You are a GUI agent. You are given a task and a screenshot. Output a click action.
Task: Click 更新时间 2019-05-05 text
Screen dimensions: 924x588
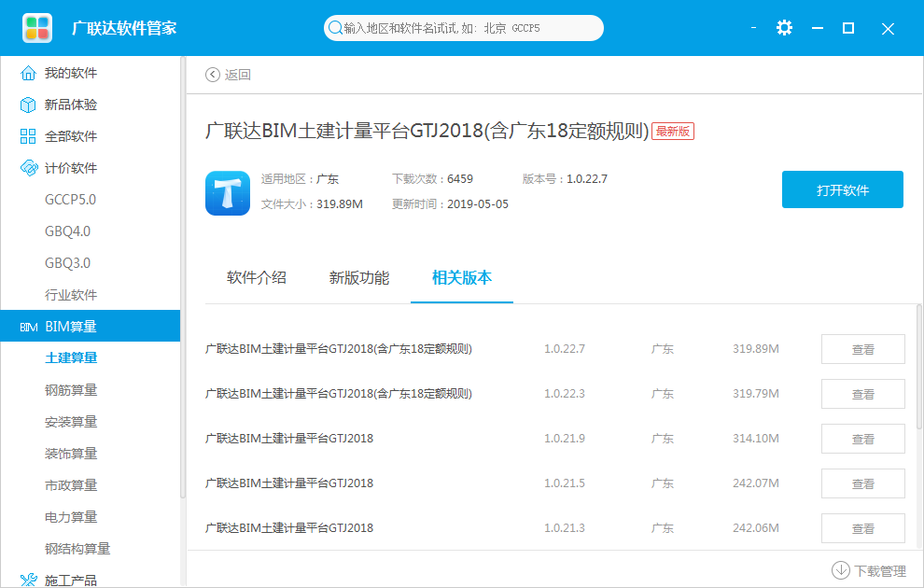pyautogui.click(x=450, y=204)
